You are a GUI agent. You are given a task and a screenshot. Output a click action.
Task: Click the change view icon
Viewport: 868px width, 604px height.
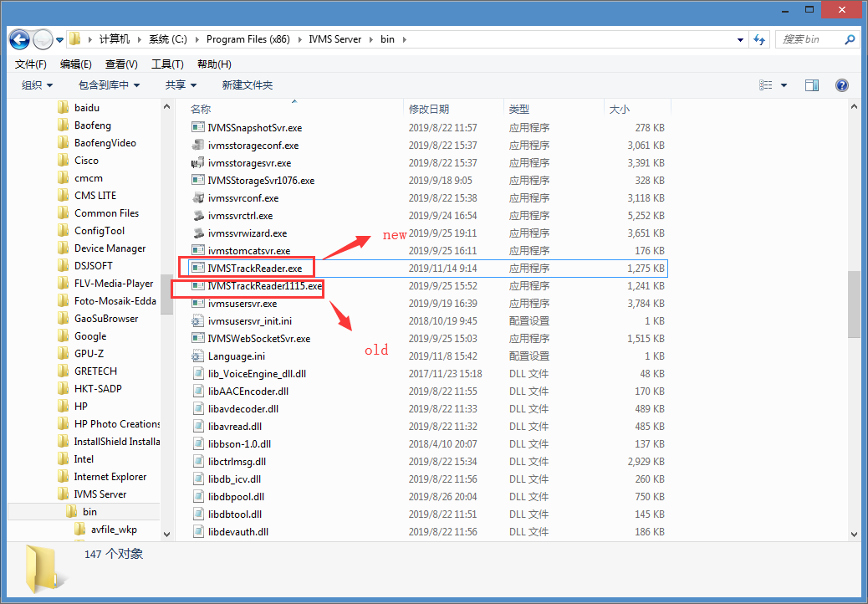pyautogui.click(x=766, y=85)
